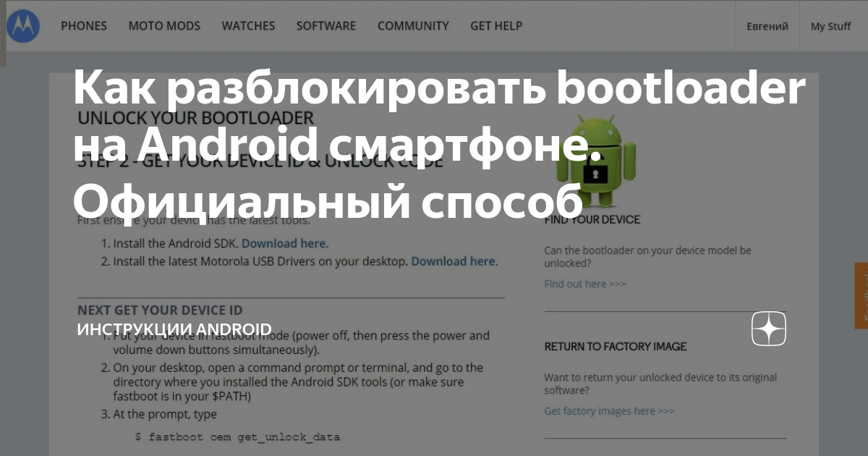Viewport: 868px width, 456px height.
Task: Open the SOFTWARE menu
Action: click(326, 26)
